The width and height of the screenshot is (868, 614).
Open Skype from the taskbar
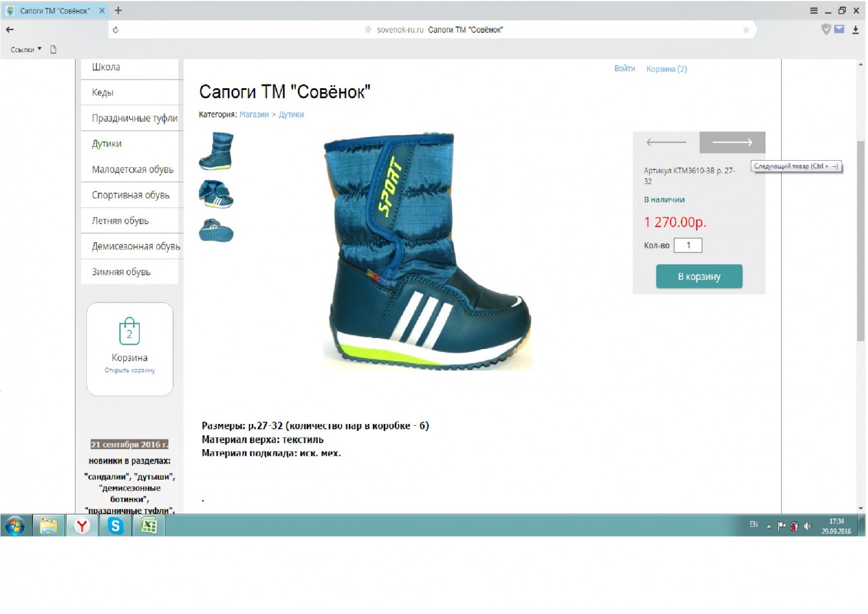pyautogui.click(x=115, y=526)
